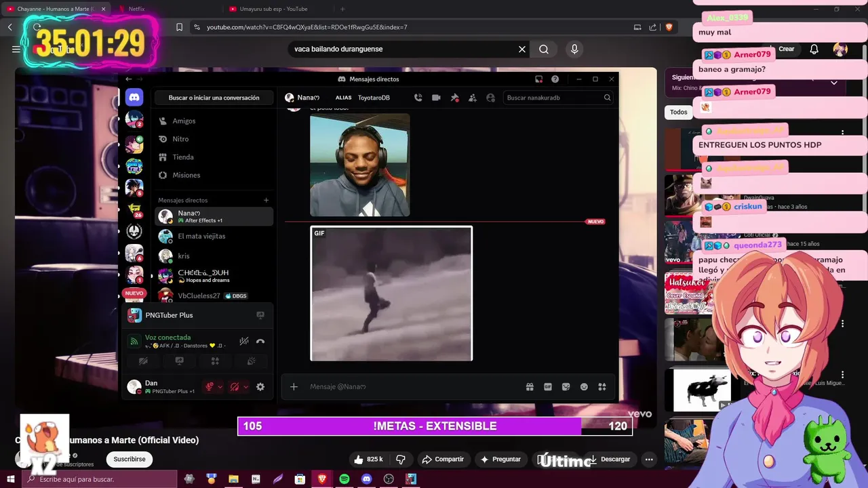Click the Compartir share button

coord(443,459)
